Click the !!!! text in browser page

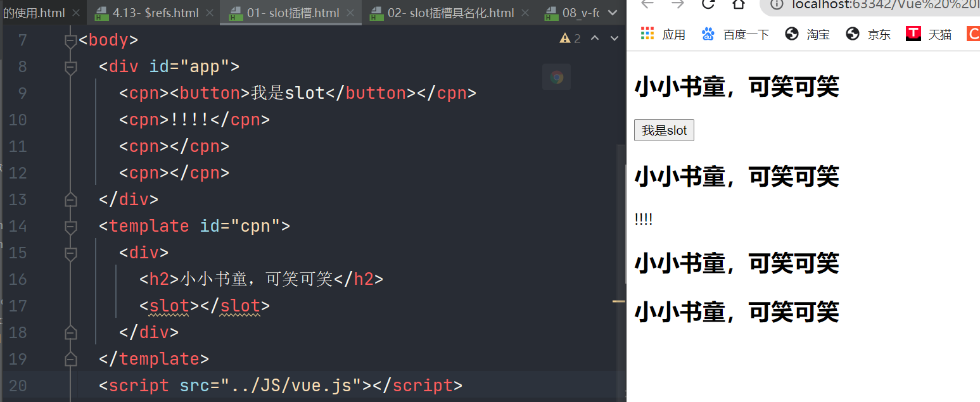click(x=643, y=220)
